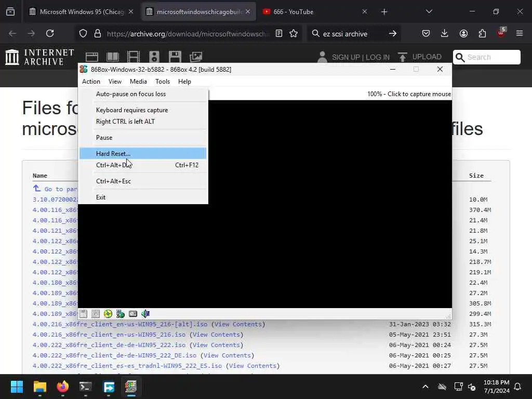Click the 'ez scsi archive' search box
This screenshot has height=399, width=532.
tap(353, 34)
